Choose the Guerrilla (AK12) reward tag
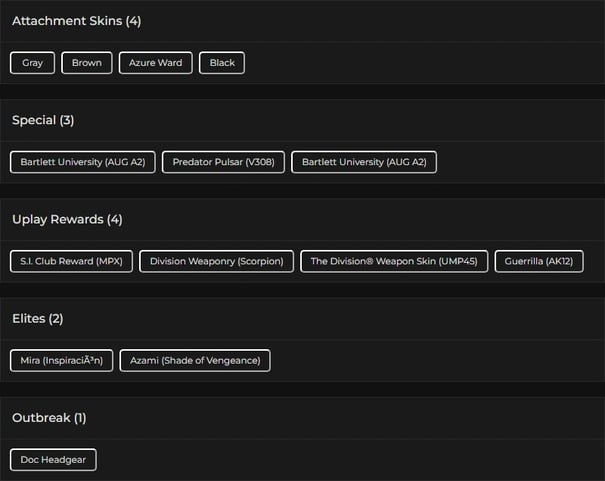Image resolution: width=605 pixels, height=481 pixels. [x=539, y=261]
